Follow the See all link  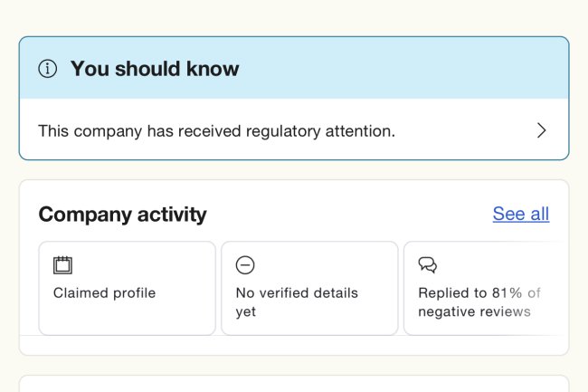[x=520, y=214]
